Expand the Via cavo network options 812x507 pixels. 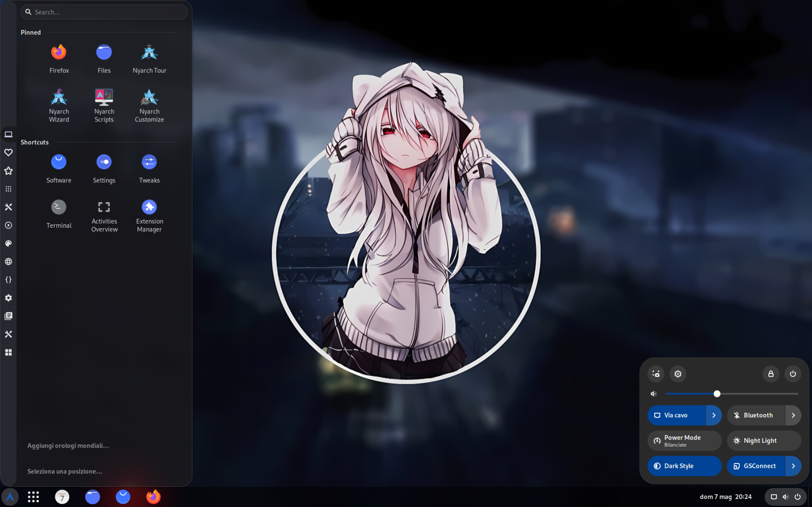pyautogui.click(x=714, y=415)
